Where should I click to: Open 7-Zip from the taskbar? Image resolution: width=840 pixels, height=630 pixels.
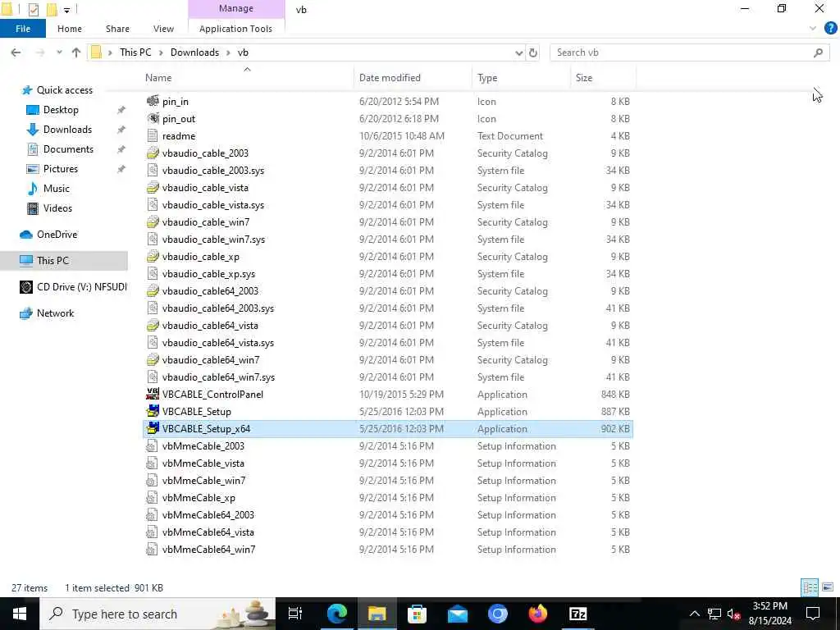coord(578,614)
